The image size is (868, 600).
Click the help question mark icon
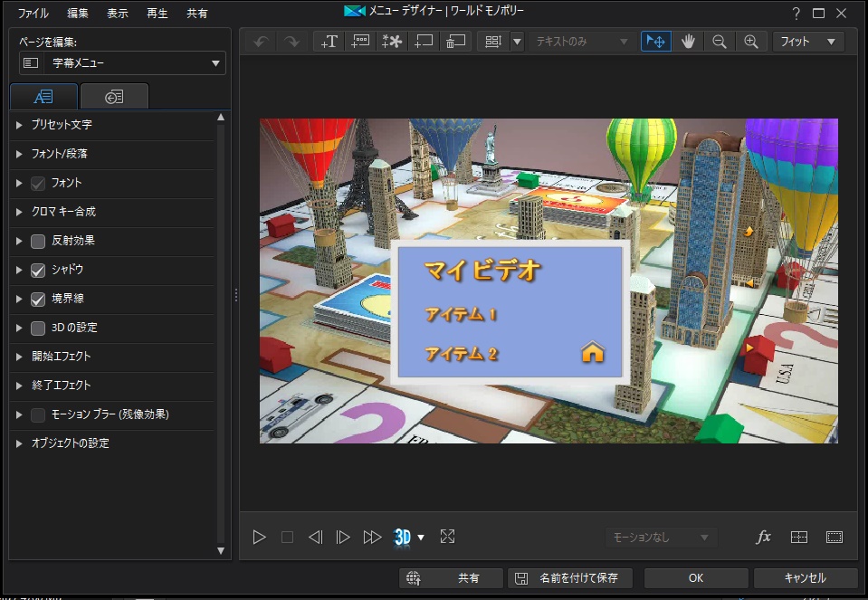[x=796, y=14]
